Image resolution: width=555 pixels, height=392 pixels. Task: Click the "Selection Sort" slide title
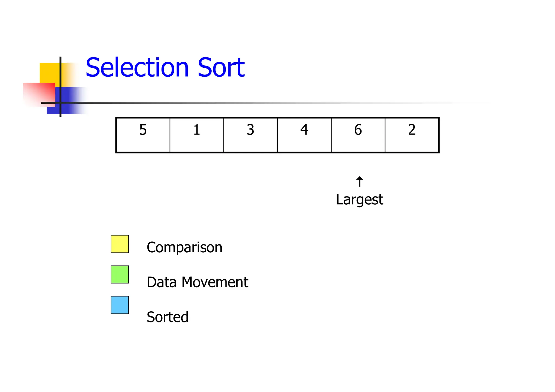click(x=165, y=68)
